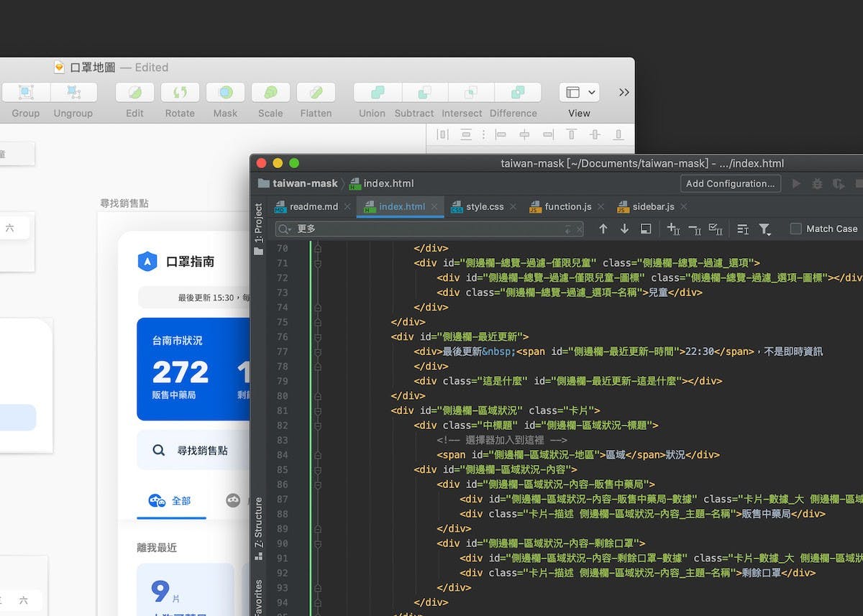Image resolution: width=863 pixels, height=616 pixels.
Task: Select the 全部 tab in Sketch mockup
Action: tap(172, 500)
